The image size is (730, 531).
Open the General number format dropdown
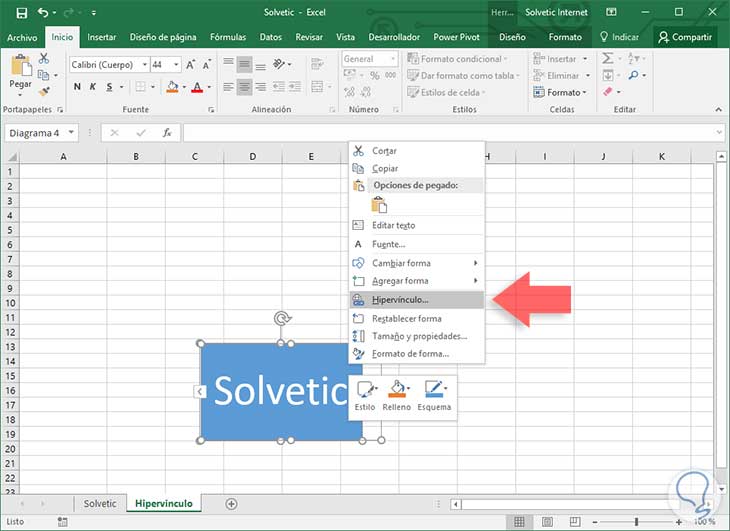coord(393,59)
